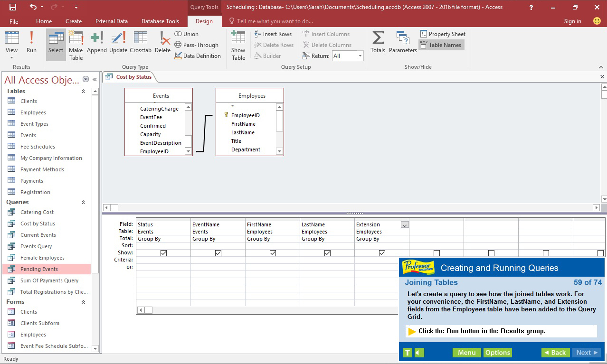The height and width of the screenshot is (364, 607).
Task: Select the Crosstab query type
Action: (141, 43)
